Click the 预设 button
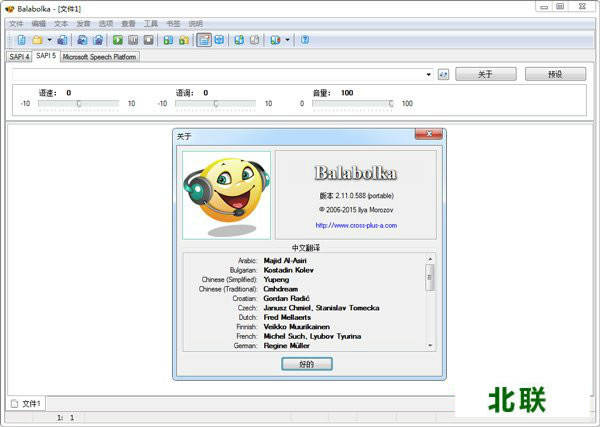The height and width of the screenshot is (427, 600). tap(555, 74)
